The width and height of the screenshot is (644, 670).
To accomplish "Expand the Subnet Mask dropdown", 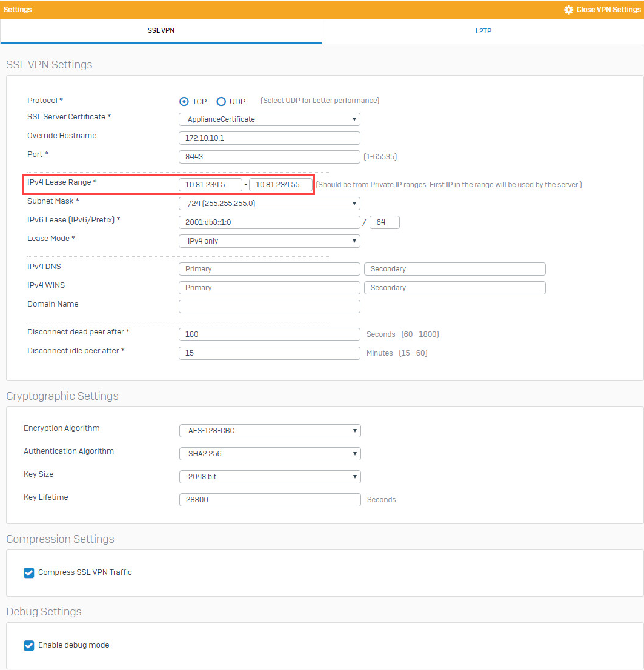I will [269, 204].
